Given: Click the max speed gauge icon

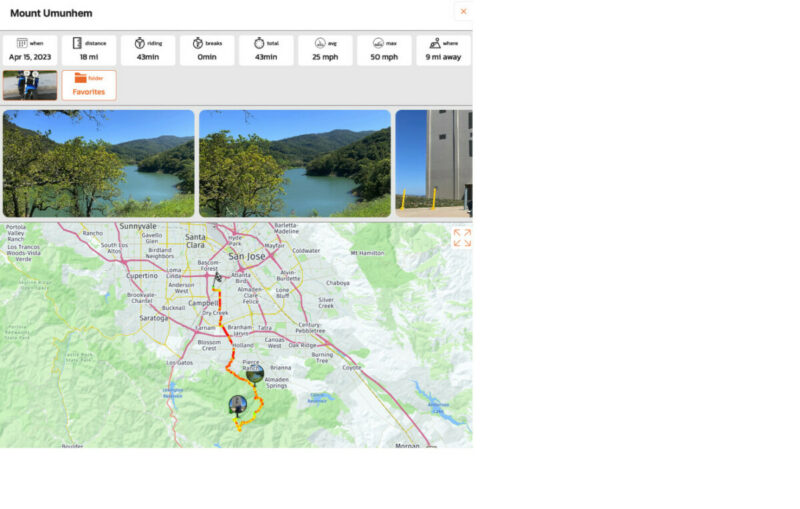Looking at the screenshot, I should pos(378,43).
